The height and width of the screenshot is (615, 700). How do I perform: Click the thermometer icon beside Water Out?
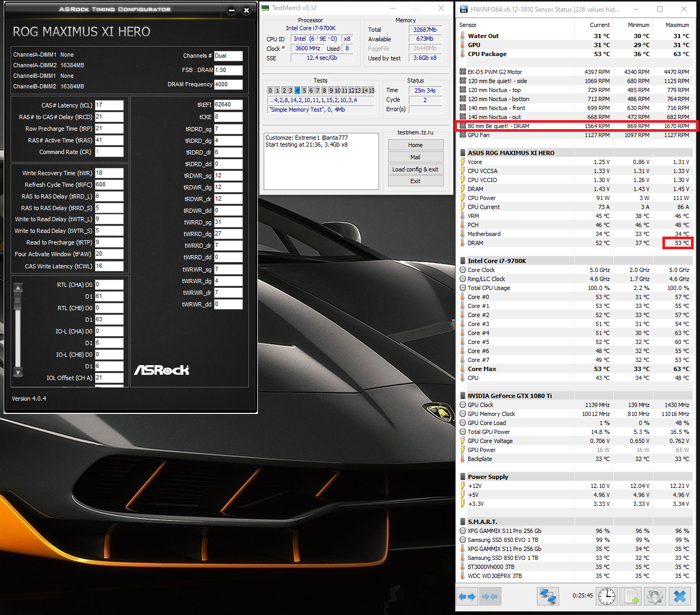[x=463, y=36]
